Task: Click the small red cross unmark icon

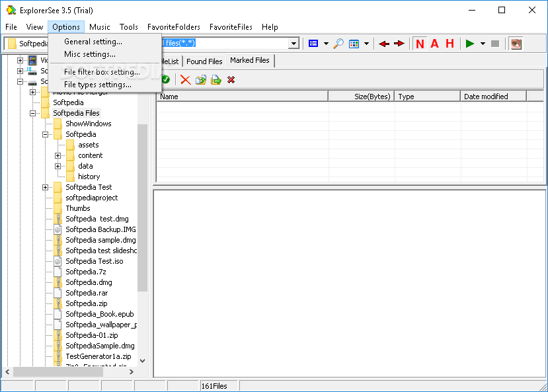Action: pos(231,80)
